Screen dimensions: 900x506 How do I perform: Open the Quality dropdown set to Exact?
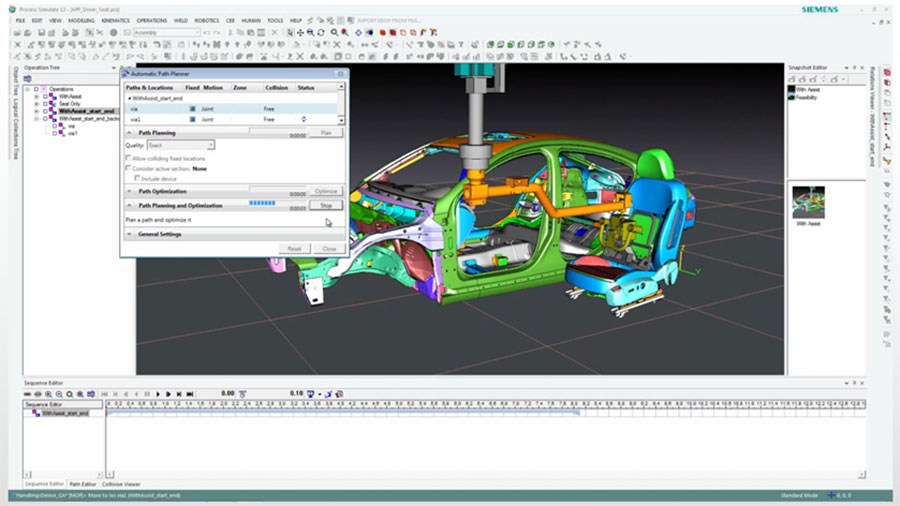tap(181, 145)
